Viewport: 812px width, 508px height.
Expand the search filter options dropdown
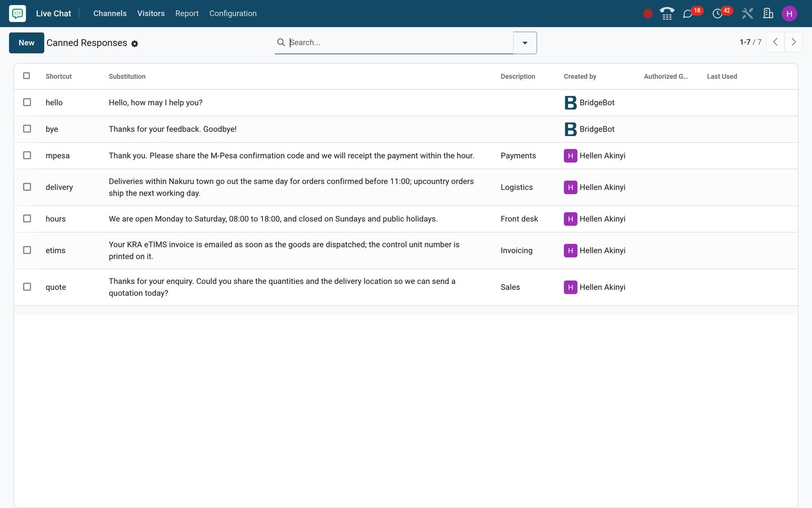pyautogui.click(x=525, y=43)
